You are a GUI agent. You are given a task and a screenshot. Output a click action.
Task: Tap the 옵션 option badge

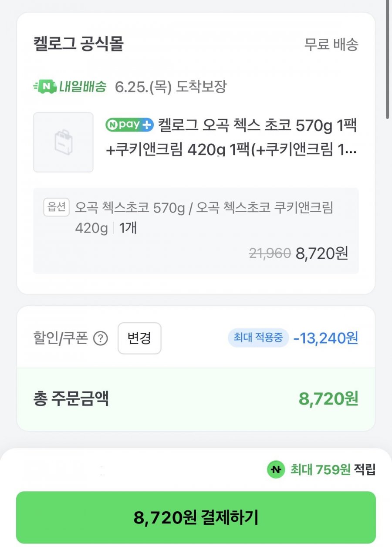(x=57, y=207)
